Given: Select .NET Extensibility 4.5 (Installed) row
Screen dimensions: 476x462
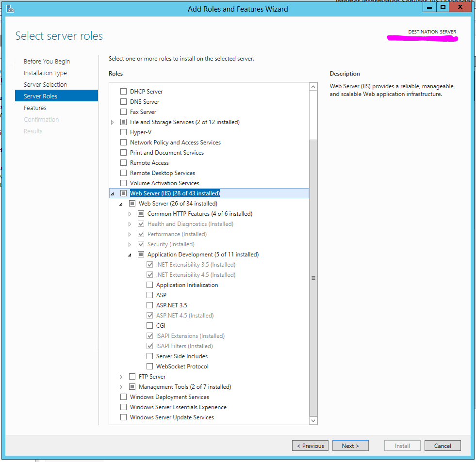Looking at the screenshot, I should click(196, 275).
